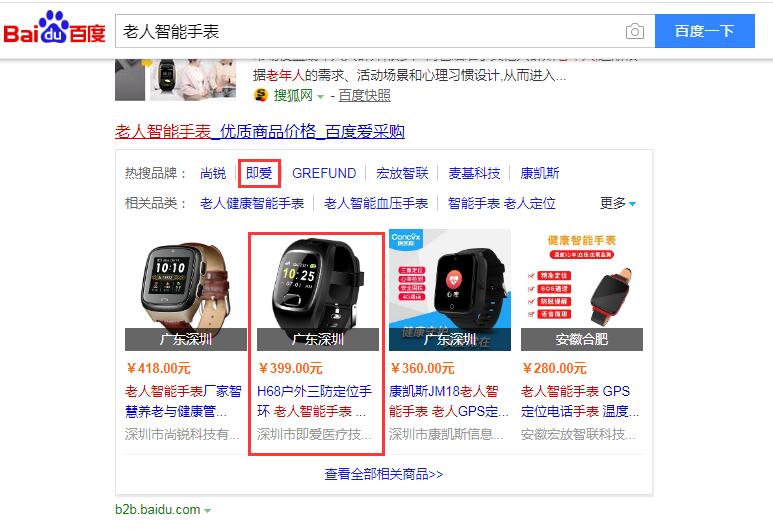This screenshot has height=529, width=773.
Task: Expand the arrow next to b2b.baidu.com
Action: pyautogui.click(x=208, y=511)
